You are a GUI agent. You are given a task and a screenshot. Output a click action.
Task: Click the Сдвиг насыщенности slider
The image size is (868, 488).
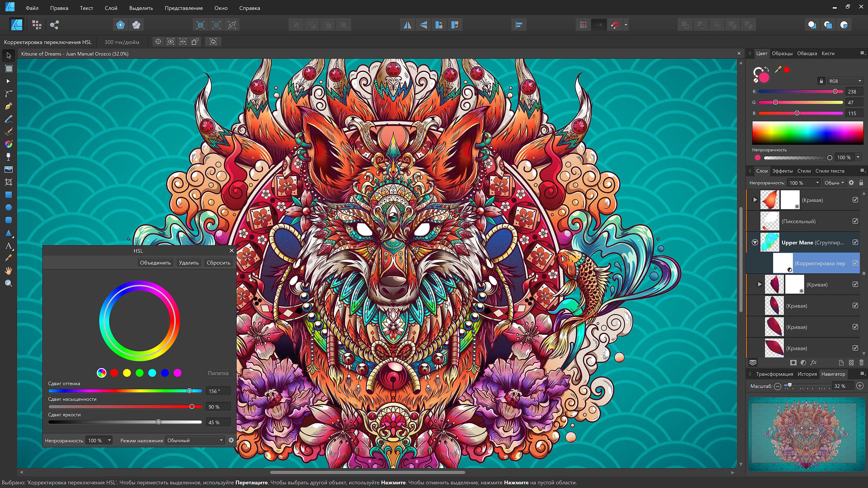125,406
